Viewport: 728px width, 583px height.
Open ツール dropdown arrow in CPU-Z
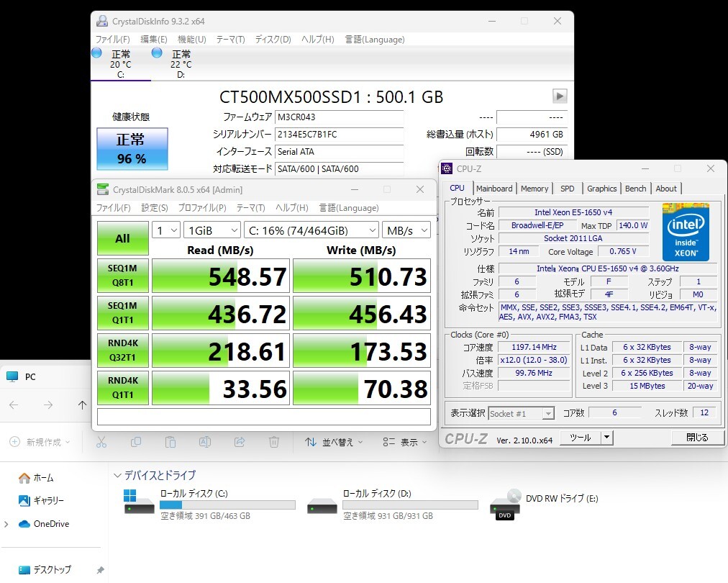point(607,437)
